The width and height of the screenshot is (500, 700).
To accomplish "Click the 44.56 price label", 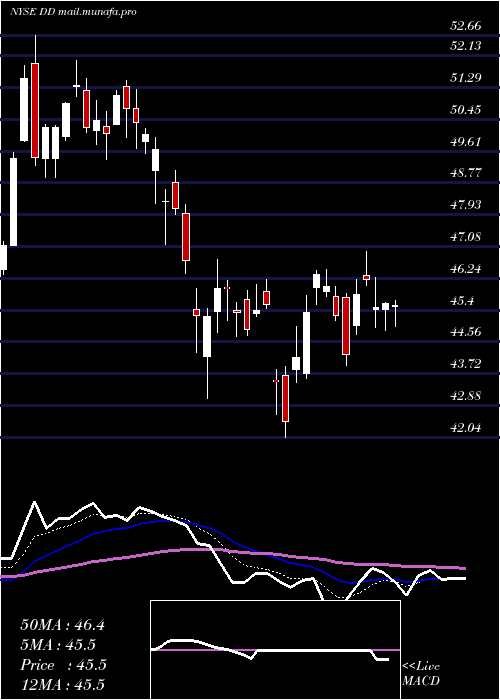I will (x=466, y=332).
